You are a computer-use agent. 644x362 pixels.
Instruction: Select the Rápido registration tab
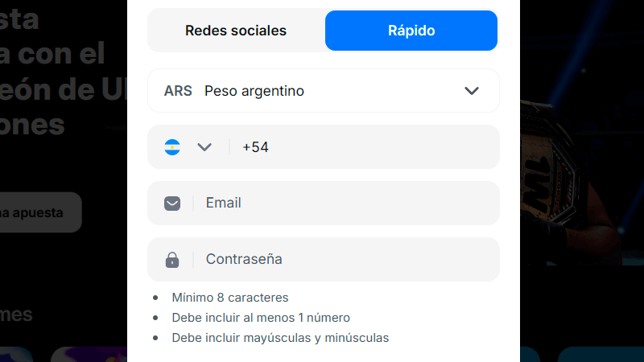click(411, 31)
